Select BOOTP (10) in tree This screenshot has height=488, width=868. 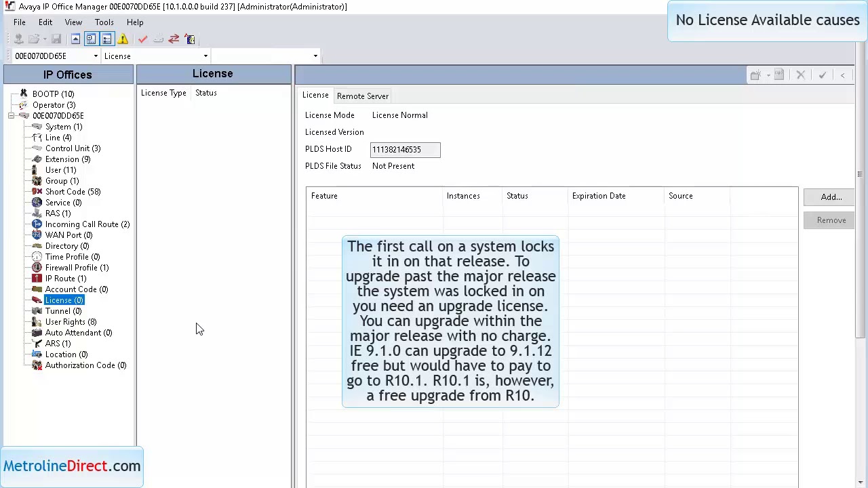[x=53, y=94]
